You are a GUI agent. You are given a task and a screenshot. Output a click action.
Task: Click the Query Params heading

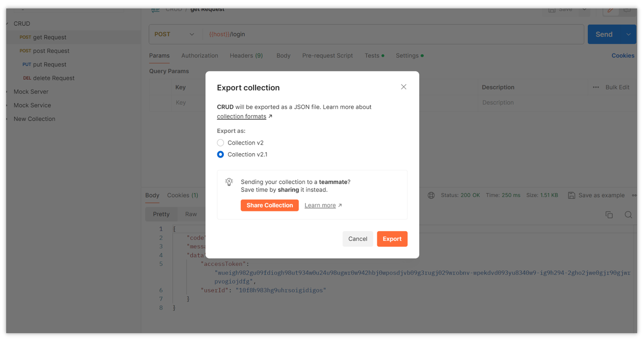click(169, 72)
